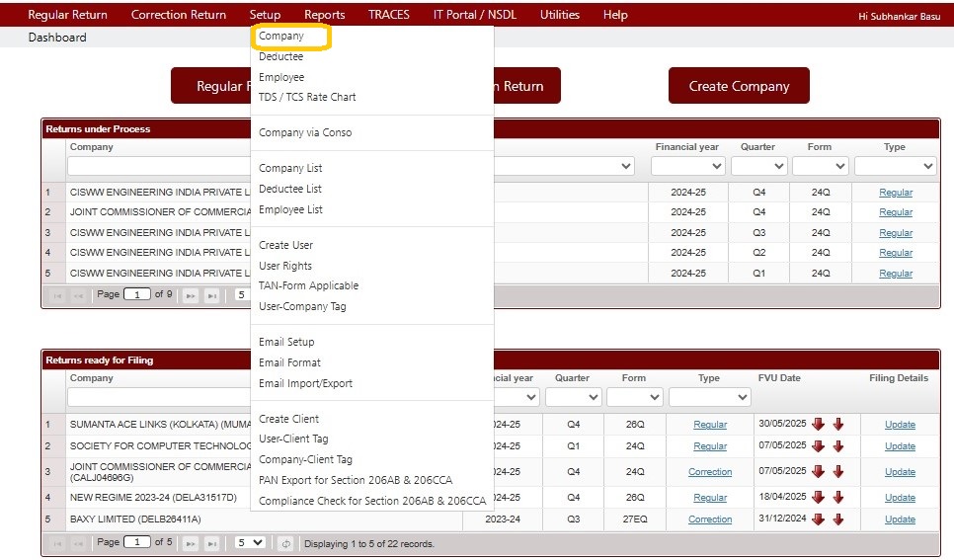Go to next page in Returns under Process pager

191,296
